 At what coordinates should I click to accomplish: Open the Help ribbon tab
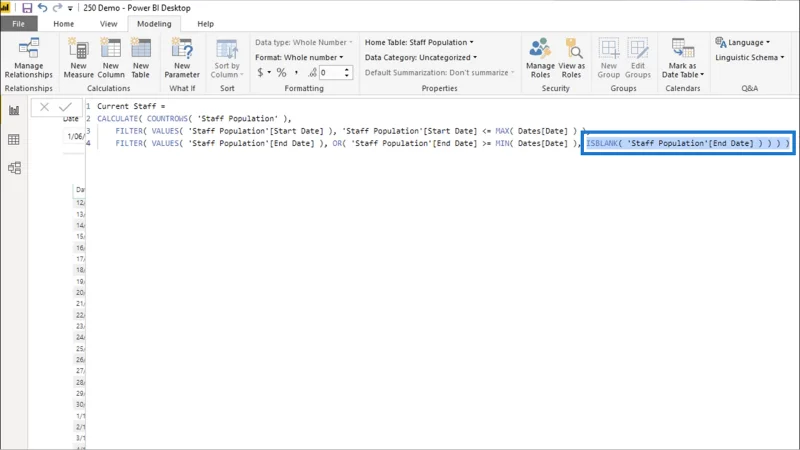(x=206, y=23)
